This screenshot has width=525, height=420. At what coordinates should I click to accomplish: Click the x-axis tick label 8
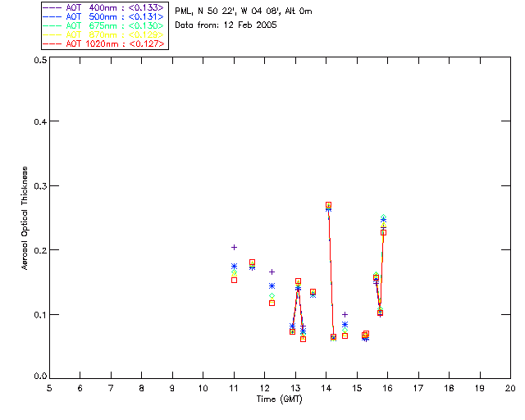coord(142,388)
